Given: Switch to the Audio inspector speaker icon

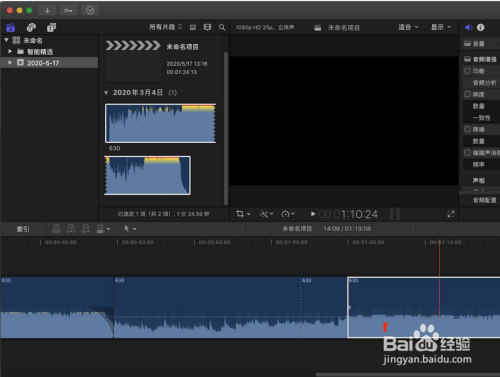Looking at the screenshot, I should 469,27.
